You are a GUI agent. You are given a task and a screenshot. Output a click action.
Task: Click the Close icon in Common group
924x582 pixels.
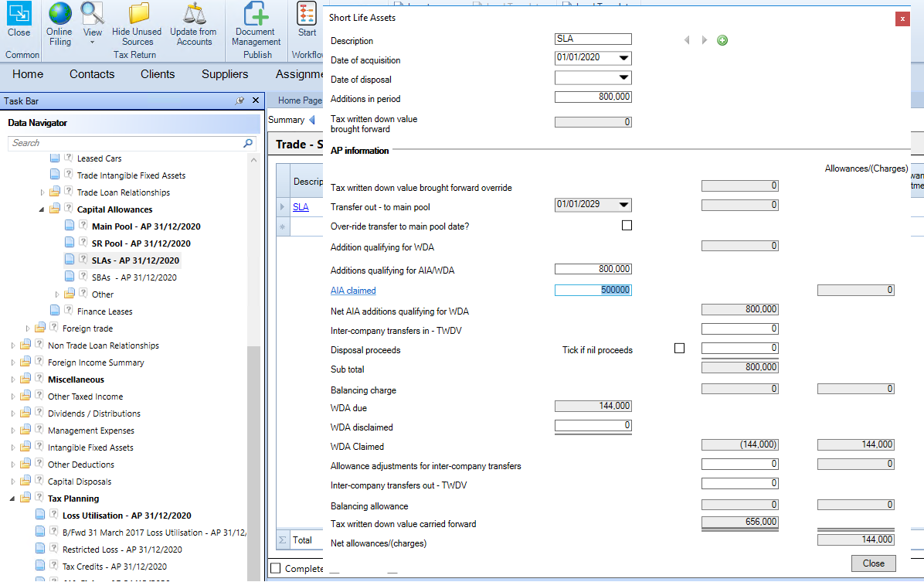[x=19, y=14]
